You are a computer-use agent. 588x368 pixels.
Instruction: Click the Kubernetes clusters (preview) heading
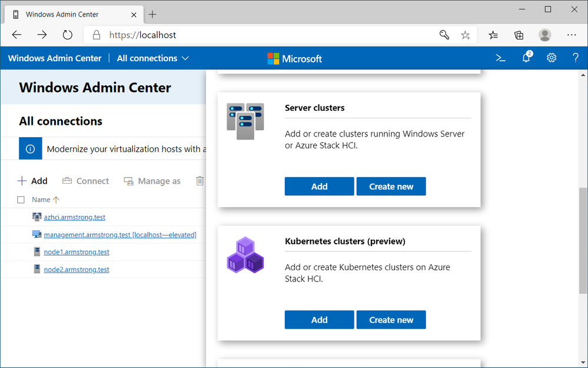[345, 241]
